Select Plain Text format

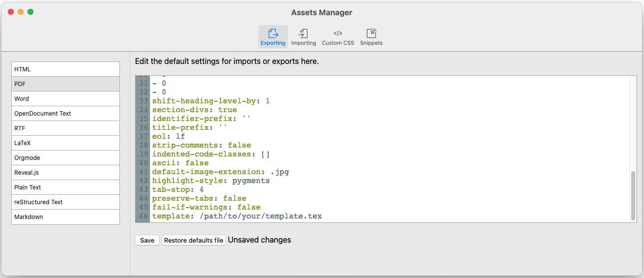pos(65,187)
